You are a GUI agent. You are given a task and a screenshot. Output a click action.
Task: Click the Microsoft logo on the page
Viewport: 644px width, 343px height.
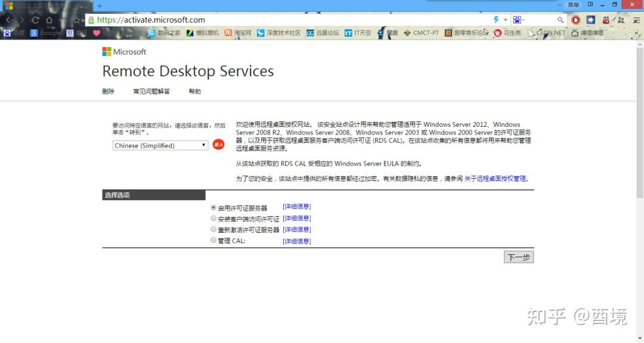click(124, 52)
